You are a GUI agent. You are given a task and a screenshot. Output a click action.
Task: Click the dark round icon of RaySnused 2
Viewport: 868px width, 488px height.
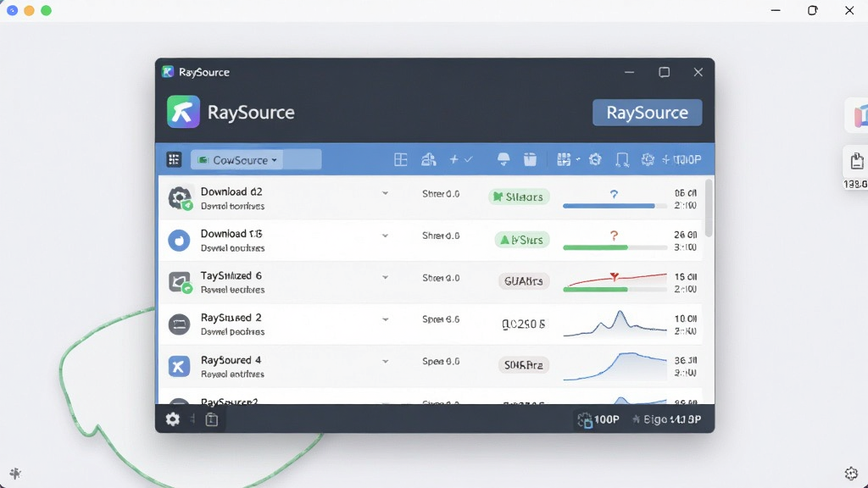tap(179, 324)
